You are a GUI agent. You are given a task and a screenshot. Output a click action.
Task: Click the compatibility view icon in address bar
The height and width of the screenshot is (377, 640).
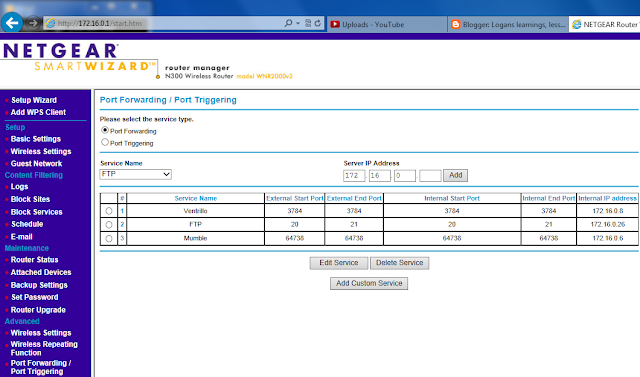point(308,24)
